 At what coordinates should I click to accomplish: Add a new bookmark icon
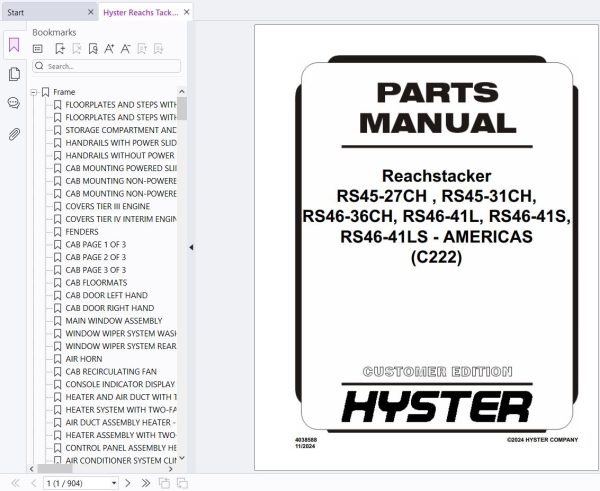click(x=60, y=49)
